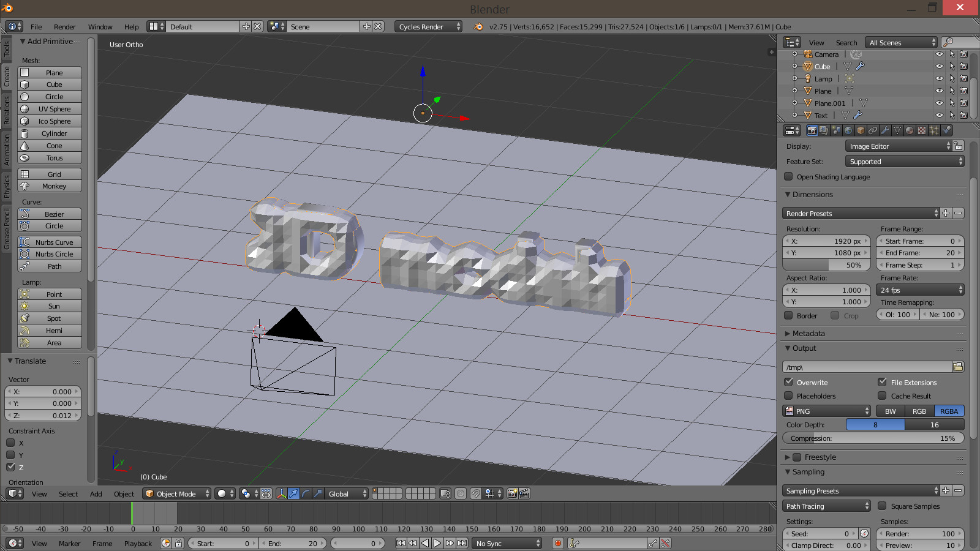980x551 pixels.
Task: Open the Material properties tab (sphere icon)
Action: pos(910,130)
